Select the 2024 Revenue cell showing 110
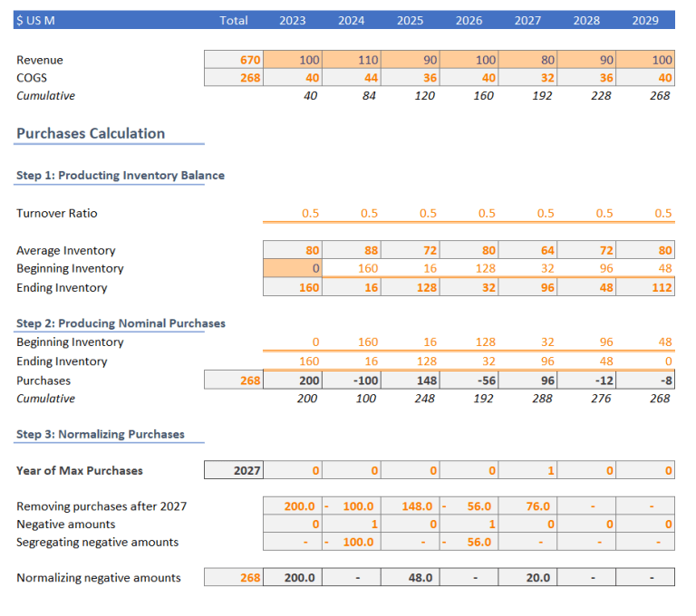Viewport: 696px width, 616px height. tap(352, 60)
